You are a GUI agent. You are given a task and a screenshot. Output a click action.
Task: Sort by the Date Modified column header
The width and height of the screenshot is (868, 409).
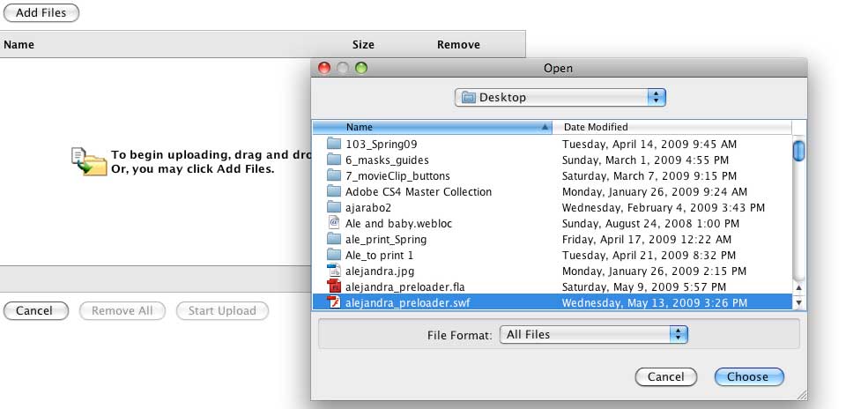672,127
